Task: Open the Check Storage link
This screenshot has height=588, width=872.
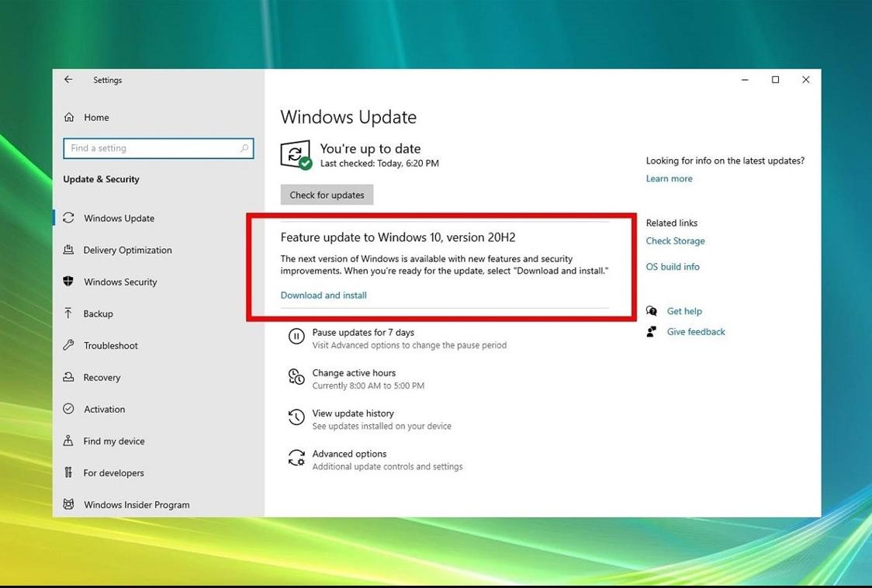Action: (675, 240)
